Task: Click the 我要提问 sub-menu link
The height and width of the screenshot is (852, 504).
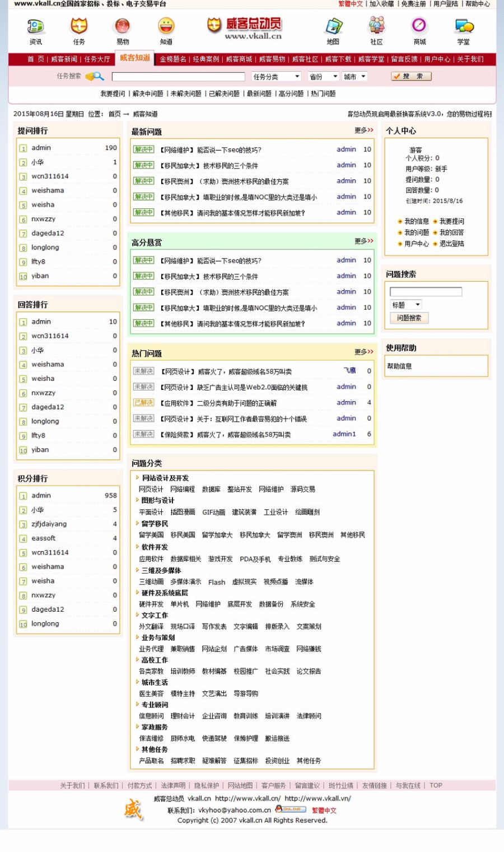Action: [113, 94]
